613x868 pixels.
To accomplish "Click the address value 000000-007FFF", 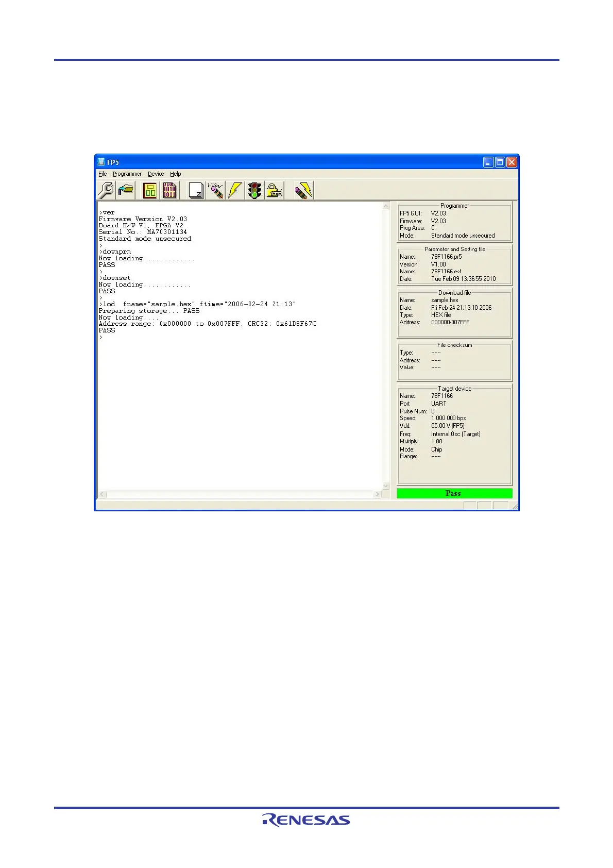I will tap(450, 323).
